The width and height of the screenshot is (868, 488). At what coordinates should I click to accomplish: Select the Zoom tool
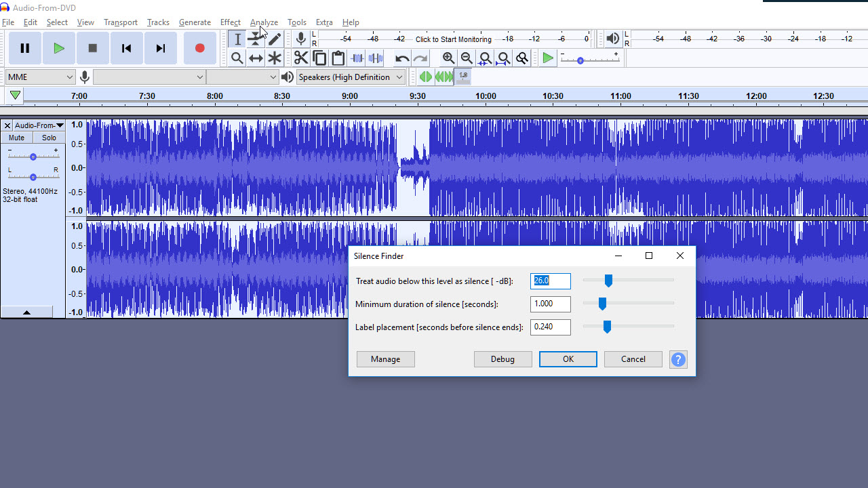click(x=237, y=58)
